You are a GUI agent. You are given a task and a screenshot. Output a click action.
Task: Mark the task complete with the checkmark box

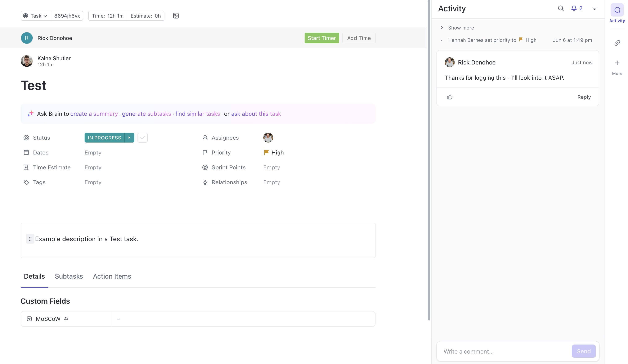pos(142,138)
